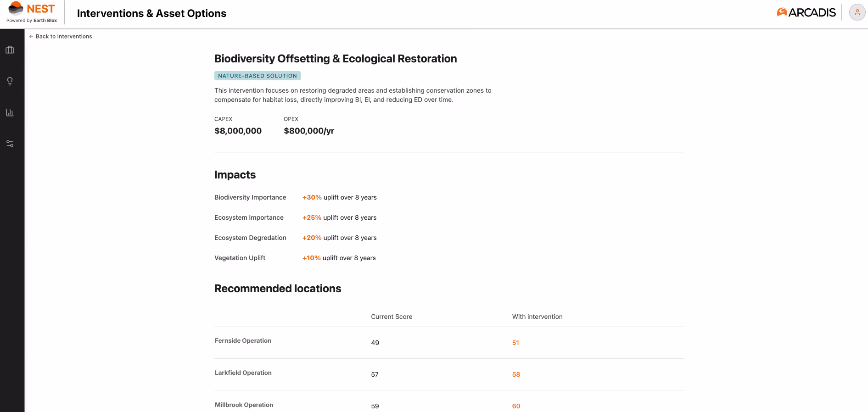Screen dimensions: 868x412
Task: Click the CAPEX $8,000,000 value
Action: pyautogui.click(x=238, y=131)
